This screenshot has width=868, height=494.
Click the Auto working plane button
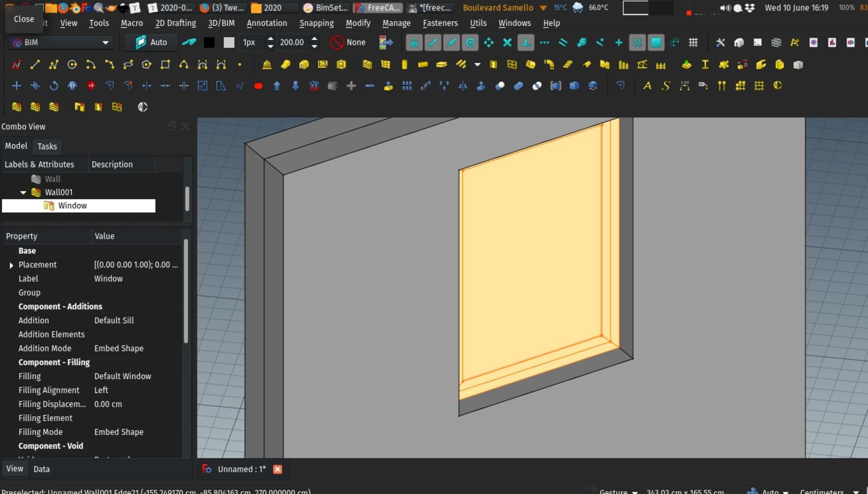coord(151,42)
